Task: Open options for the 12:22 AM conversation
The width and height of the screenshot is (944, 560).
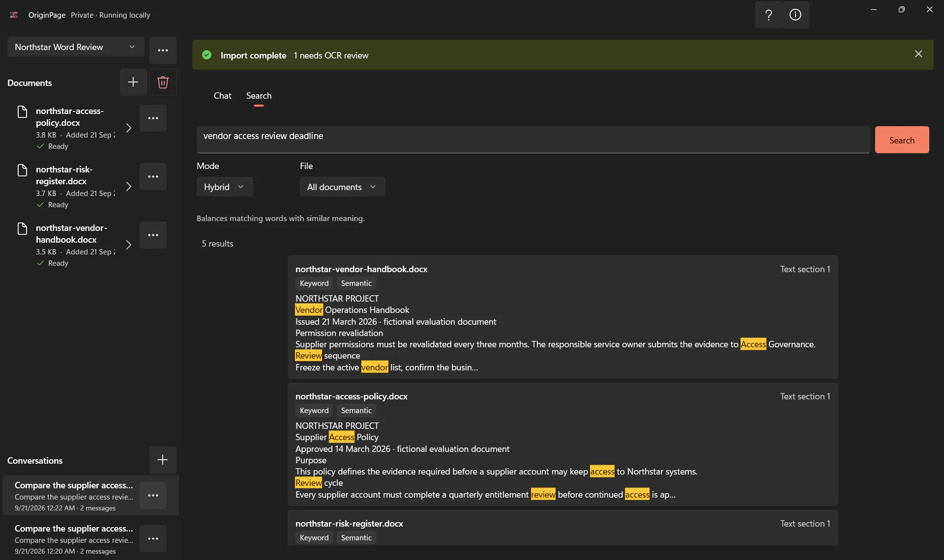Action: pyautogui.click(x=153, y=495)
